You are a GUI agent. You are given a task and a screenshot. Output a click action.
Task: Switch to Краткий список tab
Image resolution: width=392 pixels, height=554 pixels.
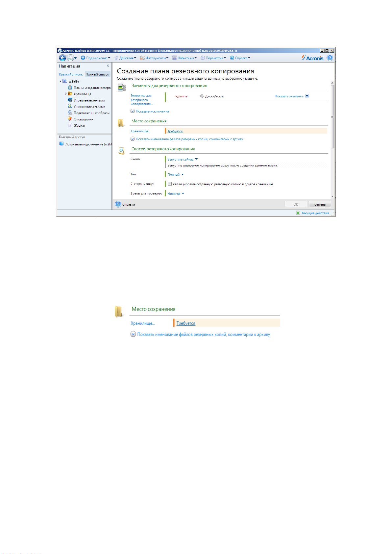71,74
